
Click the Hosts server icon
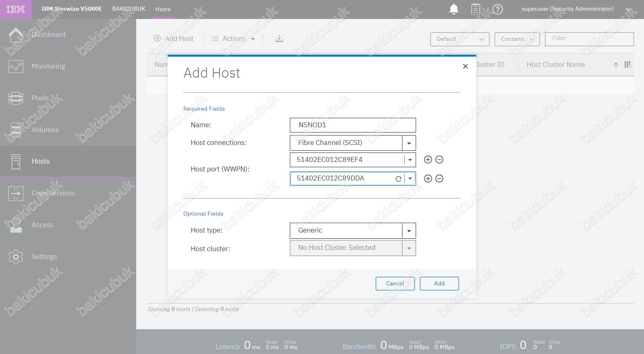click(x=16, y=162)
